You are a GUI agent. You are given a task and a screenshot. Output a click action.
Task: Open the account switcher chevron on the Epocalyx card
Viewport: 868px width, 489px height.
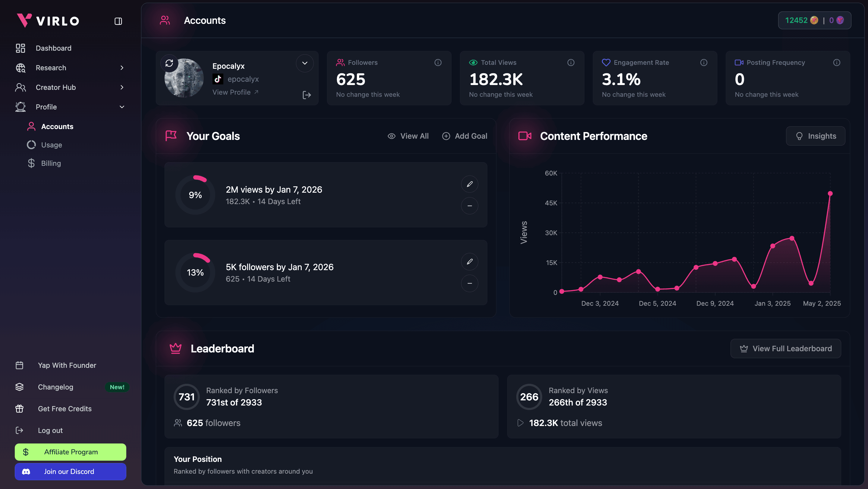pyautogui.click(x=304, y=63)
